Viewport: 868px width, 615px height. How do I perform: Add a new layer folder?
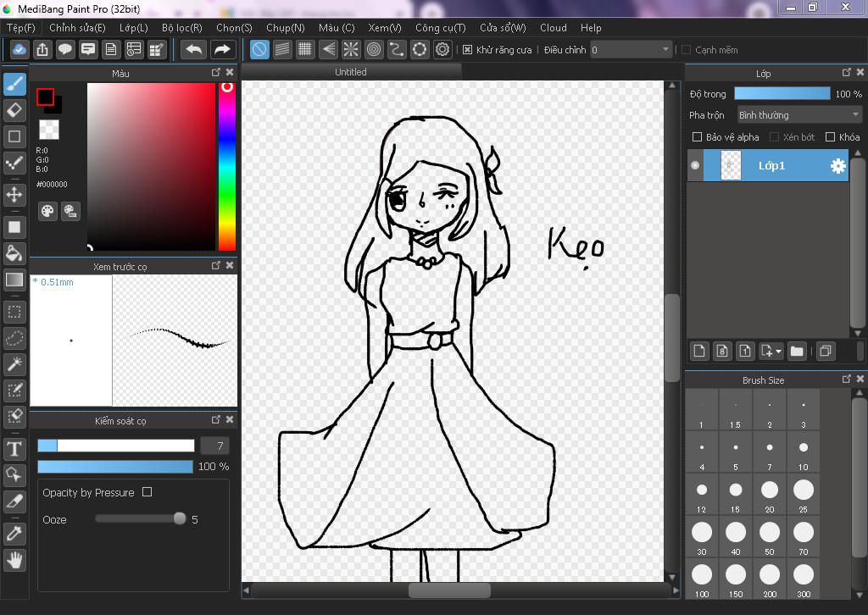pyautogui.click(x=797, y=352)
